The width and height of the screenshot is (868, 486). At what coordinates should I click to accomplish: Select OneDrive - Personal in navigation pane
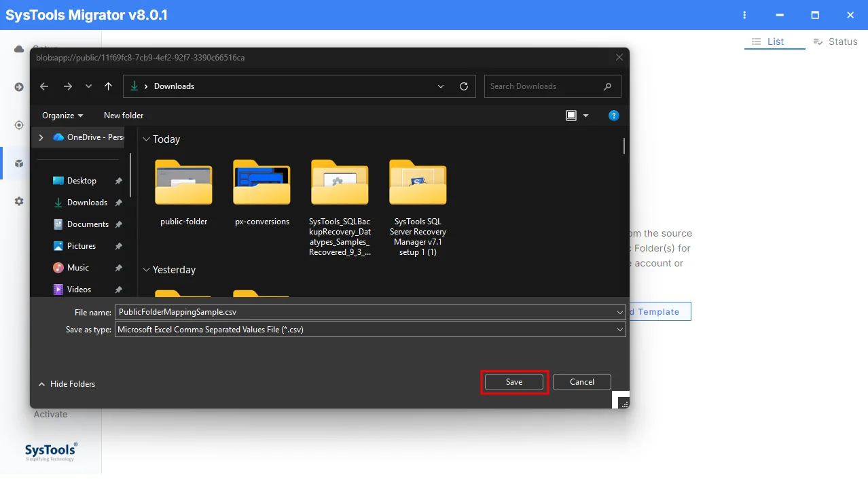point(89,137)
